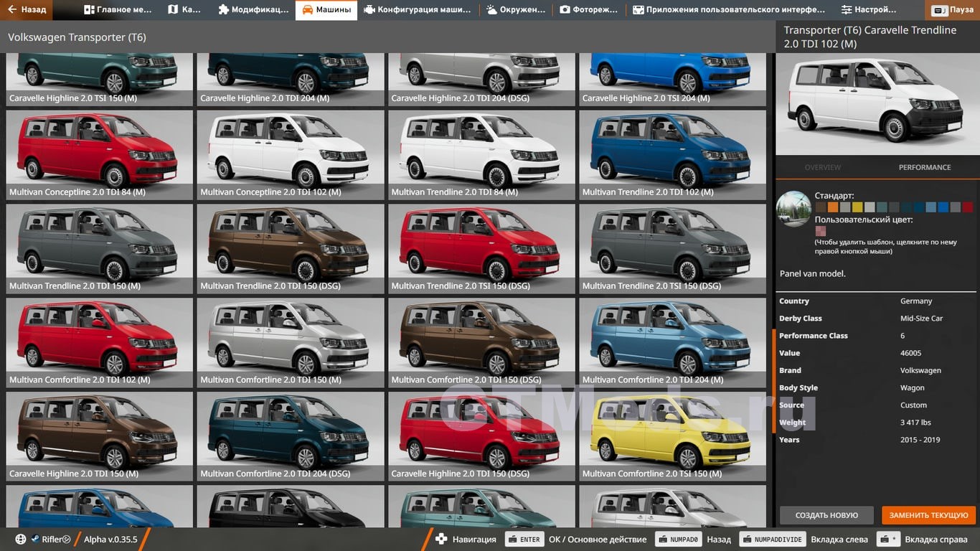Select the Машины tab
Image resolution: width=980 pixels, height=551 pixels.
pos(326,10)
